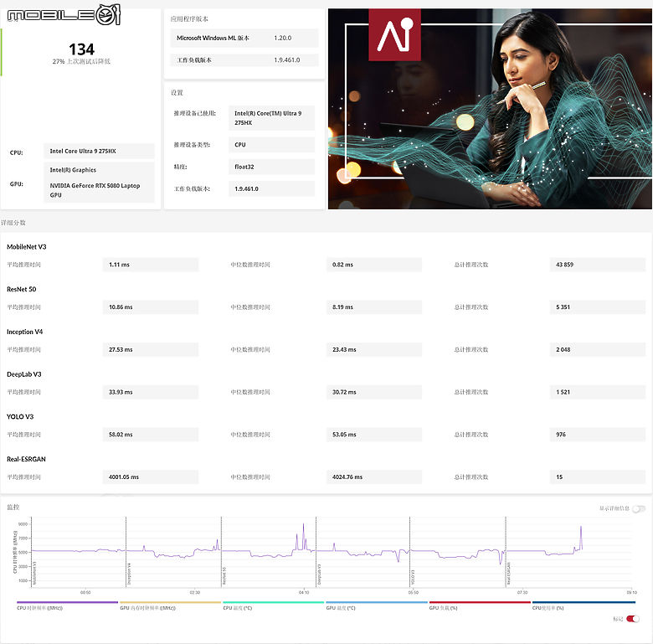The image size is (653, 644).
Task: Click Inception V4 average time 27.53 ms
Action: 151,349
